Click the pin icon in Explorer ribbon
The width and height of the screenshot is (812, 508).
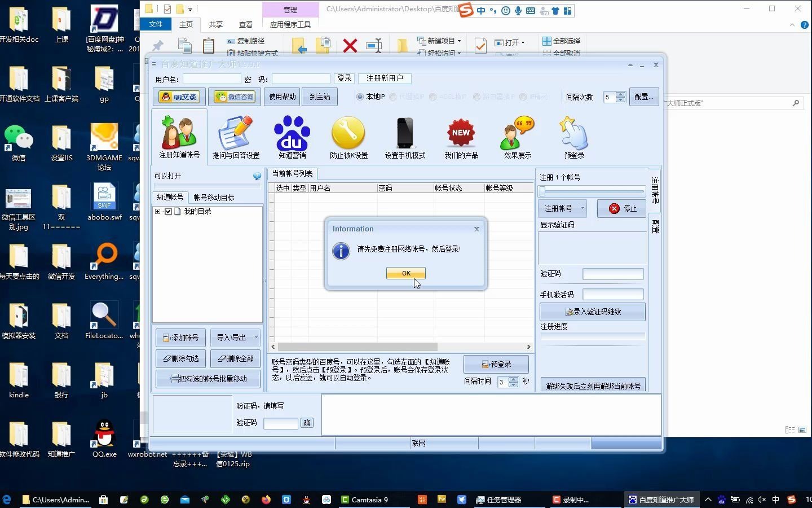157,46
